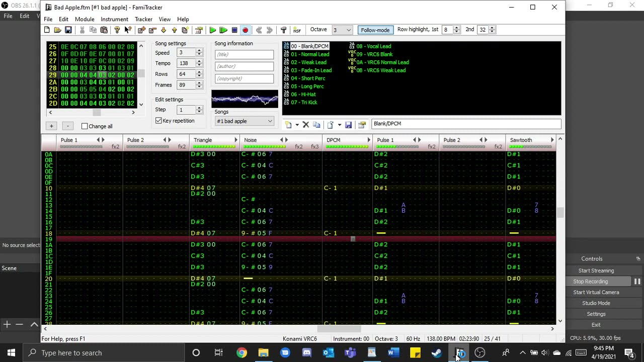This screenshot has width=644, height=362.
Task: Toggle the Follow-mode button
Action: pos(375,30)
